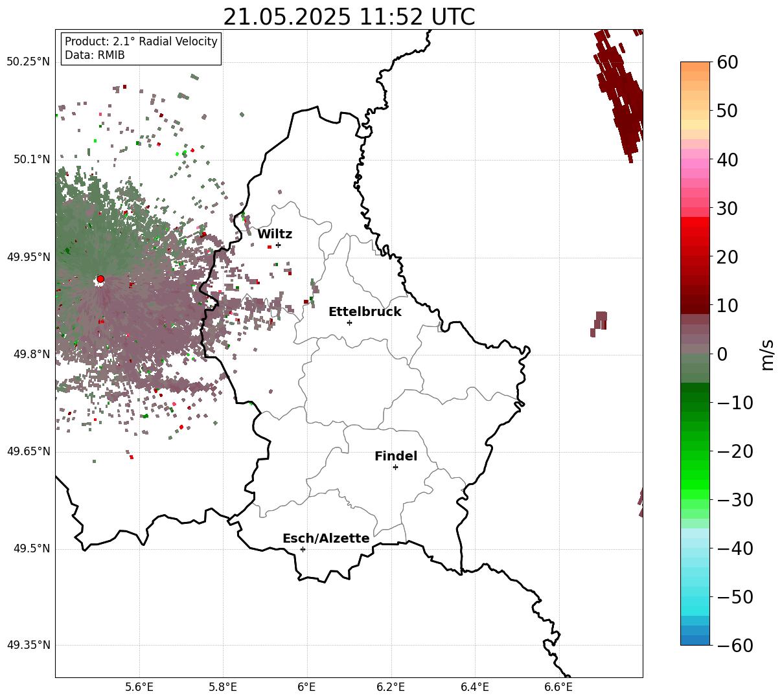The height and width of the screenshot is (700, 782).
Task: Click the colorbar tick label 0
Action: coord(722,354)
